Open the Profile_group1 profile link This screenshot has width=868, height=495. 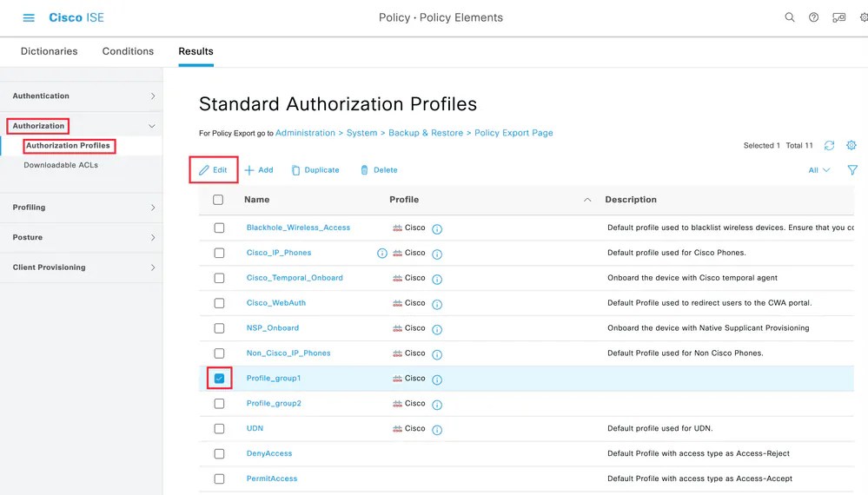[x=274, y=379]
